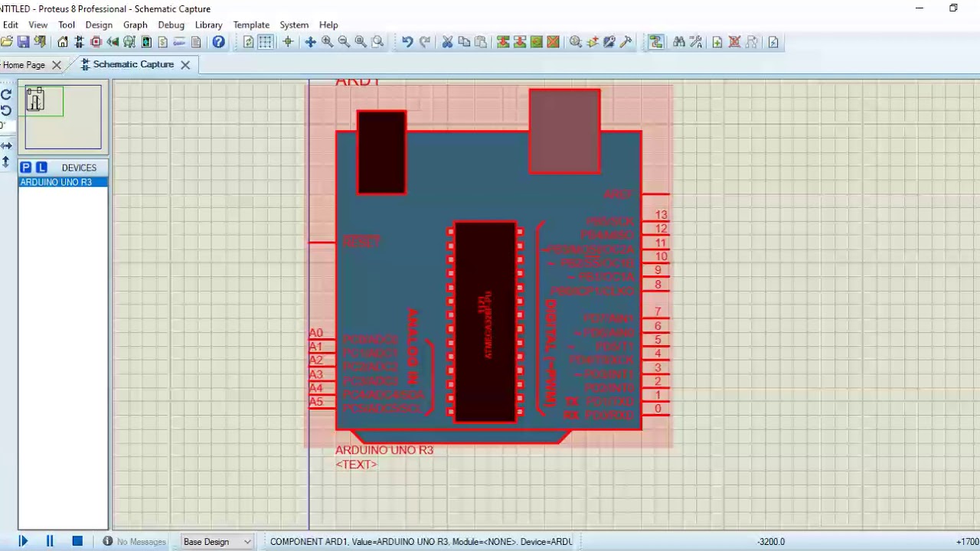Add a new sheet
The image size is (980, 551).
click(717, 42)
